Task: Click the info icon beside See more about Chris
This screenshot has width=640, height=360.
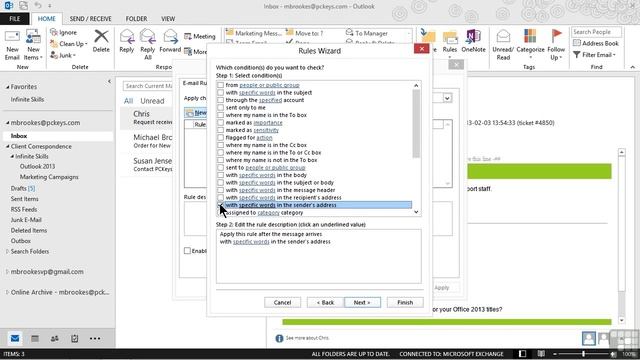Action: (279, 338)
